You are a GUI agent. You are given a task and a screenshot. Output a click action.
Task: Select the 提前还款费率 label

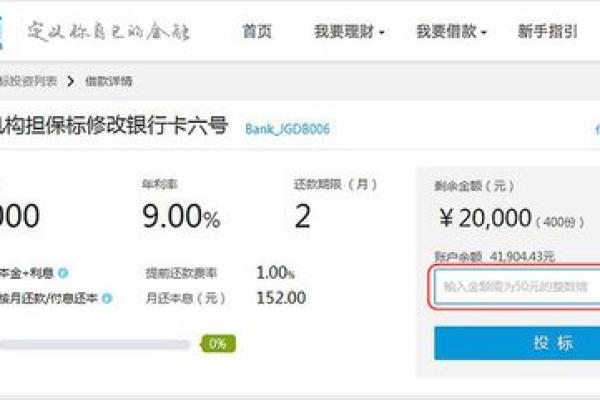pyautogui.click(x=181, y=273)
